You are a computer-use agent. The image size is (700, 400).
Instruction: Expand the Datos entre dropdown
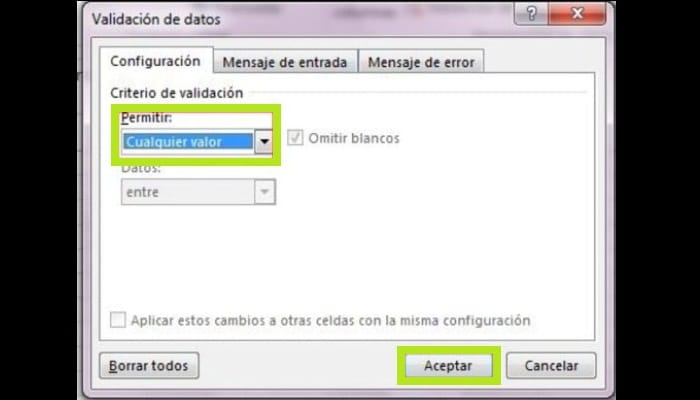click(198, 192)
